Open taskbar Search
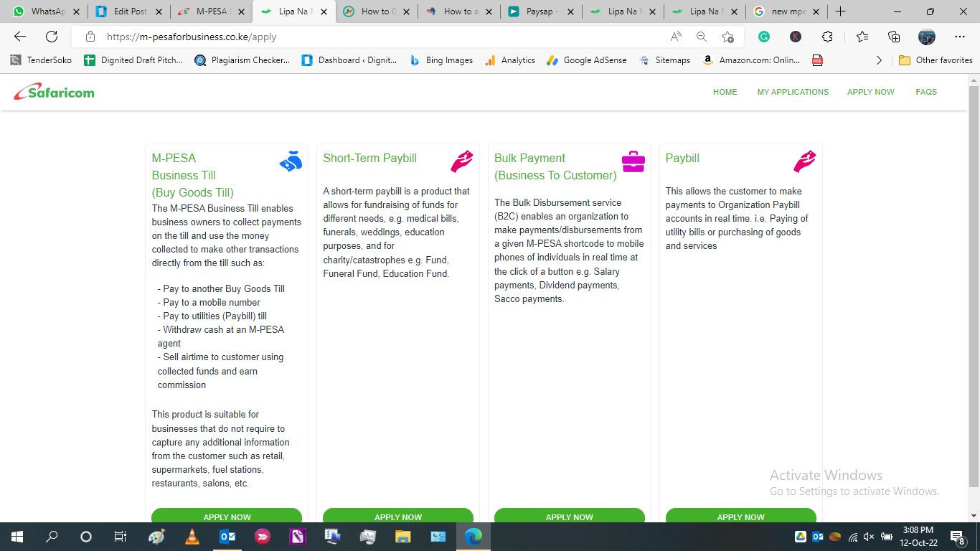 tap(52, 537)
